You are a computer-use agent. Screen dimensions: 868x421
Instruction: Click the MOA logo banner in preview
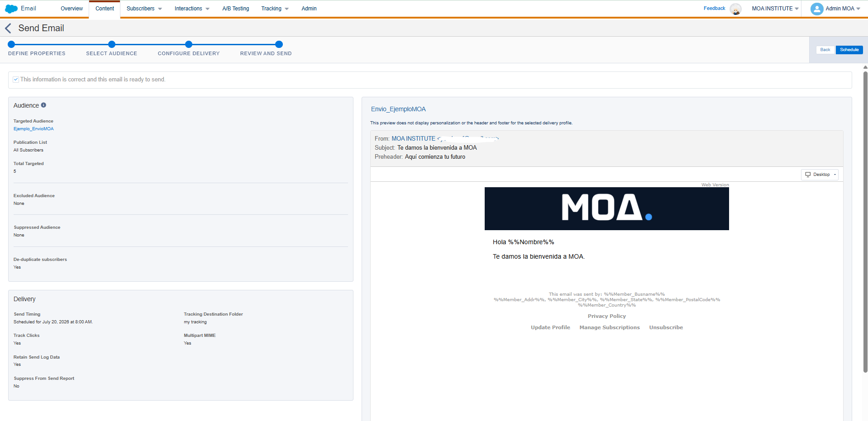pos(606,208)
